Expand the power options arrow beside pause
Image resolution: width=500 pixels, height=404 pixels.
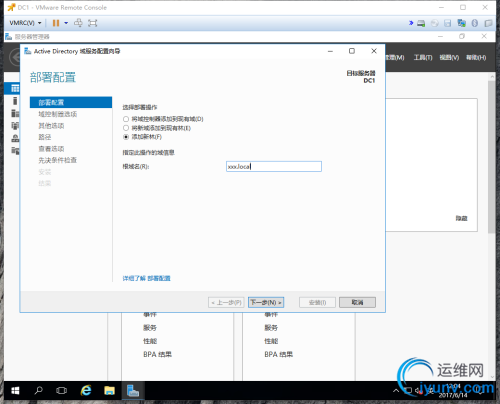click(x=66, y=23)
